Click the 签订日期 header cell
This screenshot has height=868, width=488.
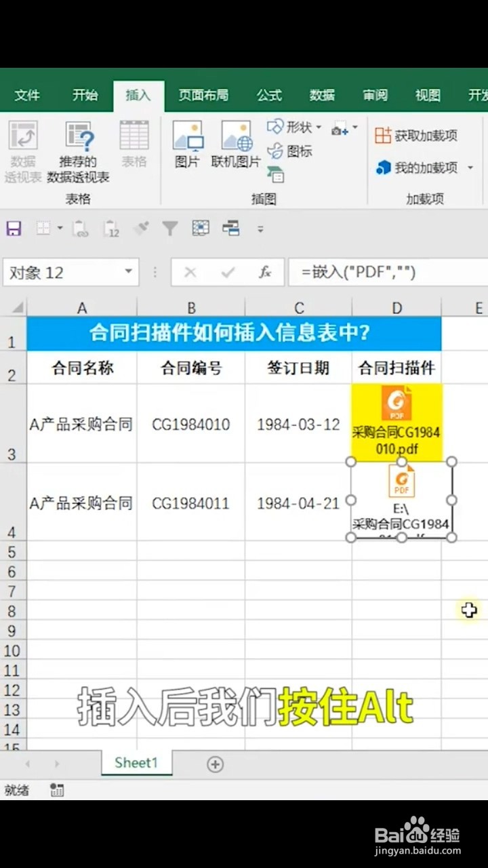click(299, 368)
